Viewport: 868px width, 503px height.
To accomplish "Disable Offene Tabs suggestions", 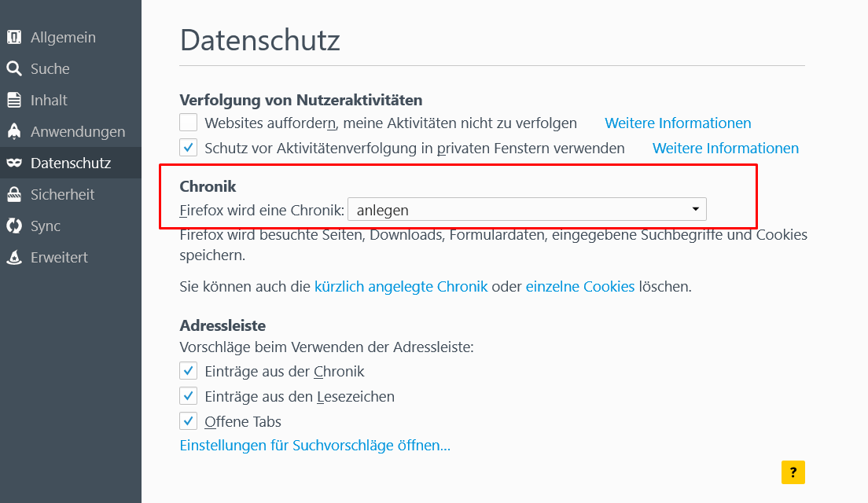I will [189, 421].
